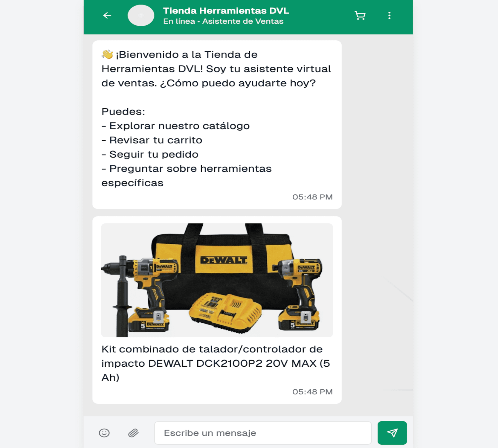The height and width of the screenshot is (448, 498).
Task: Click the yellow battery charger in photo
Action: pyautogui.click(x=225, y=312)
